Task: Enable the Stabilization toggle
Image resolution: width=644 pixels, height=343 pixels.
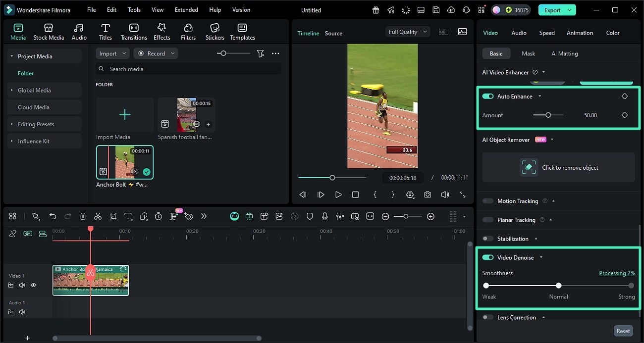Action: click(x=488, y=239)
